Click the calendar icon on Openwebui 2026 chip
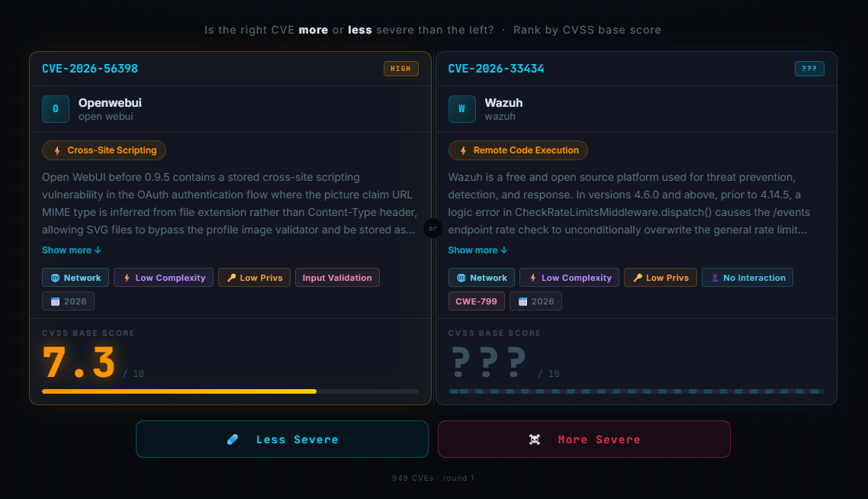The width and height of the screenshot is (868, 499). [56, 302]
